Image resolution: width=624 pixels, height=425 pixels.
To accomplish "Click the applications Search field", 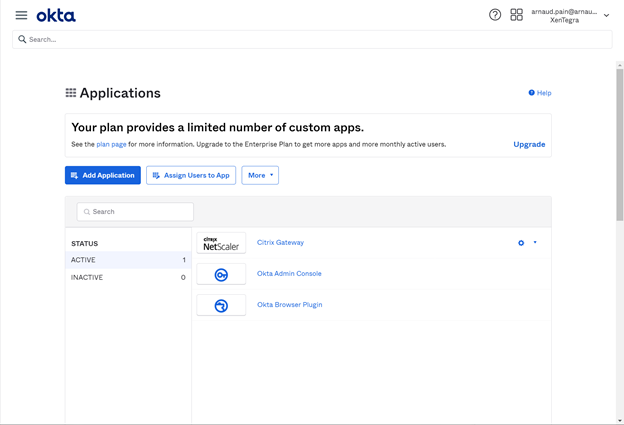I will coord(135,212).
